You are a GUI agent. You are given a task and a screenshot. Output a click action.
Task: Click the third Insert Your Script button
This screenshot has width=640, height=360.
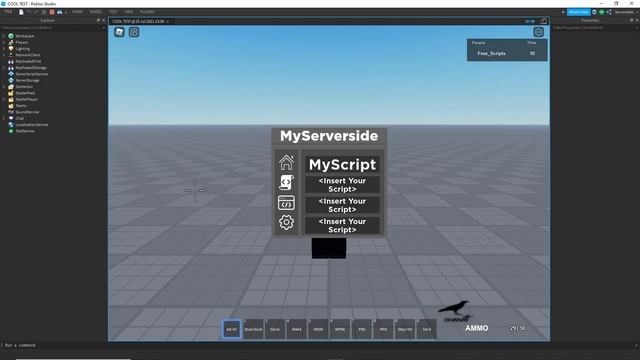[342, 226]
